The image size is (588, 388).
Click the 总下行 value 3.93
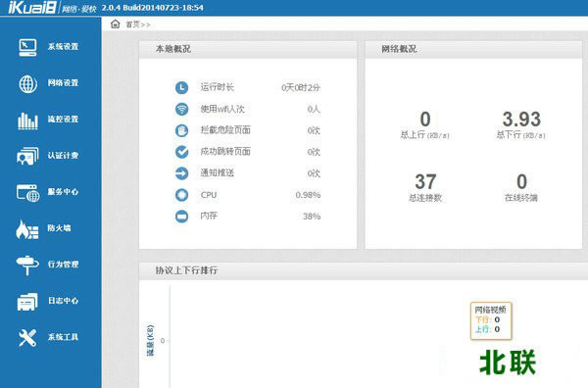coord(521,120)
